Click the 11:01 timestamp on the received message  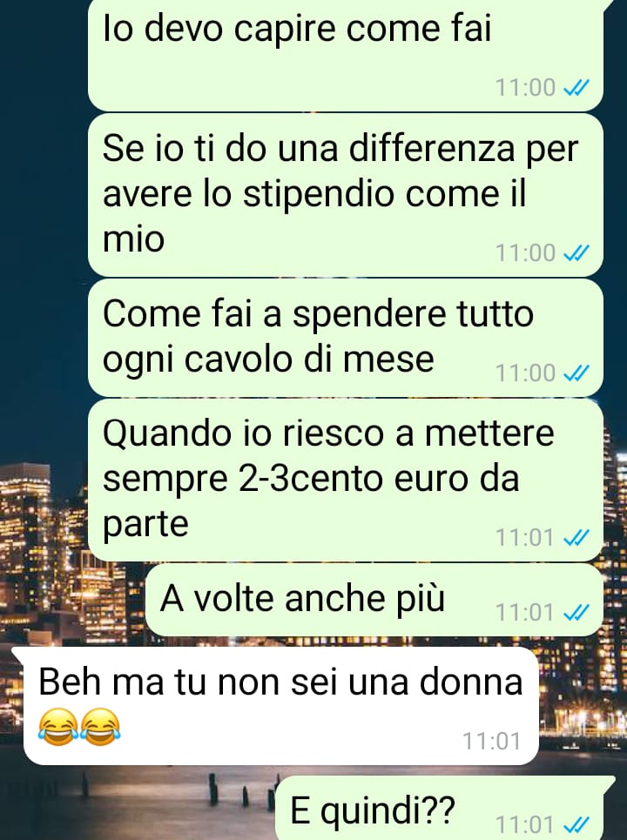pyautogui.click(x=491, y=742)
